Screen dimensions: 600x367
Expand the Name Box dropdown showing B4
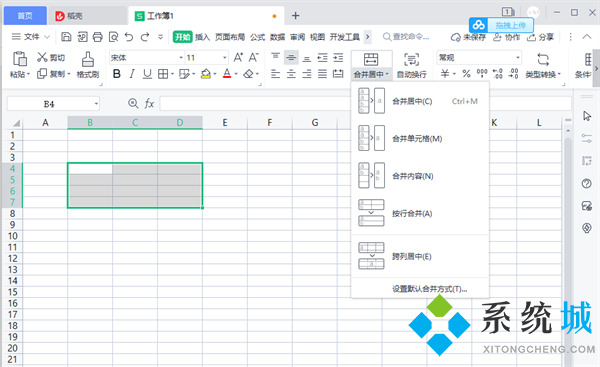click(x=96, y=104)
